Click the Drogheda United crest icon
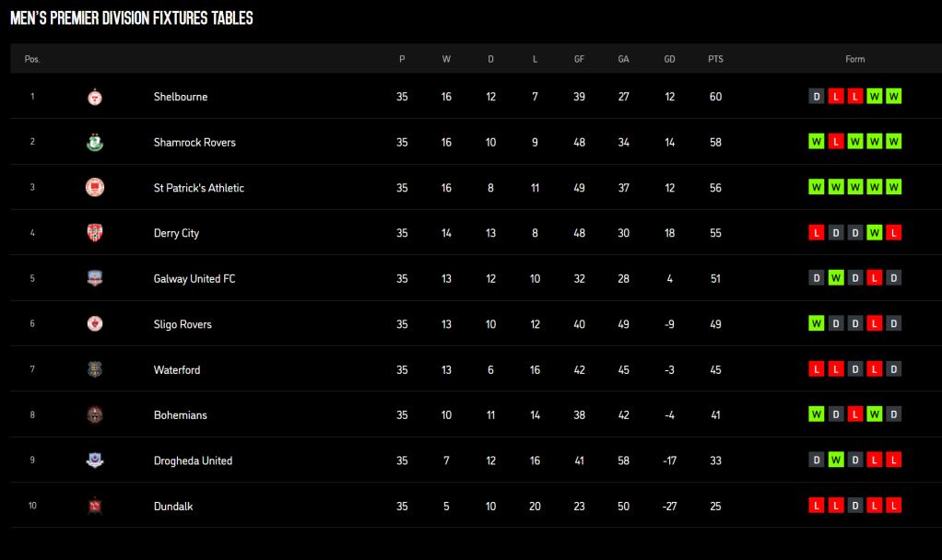 pyautogui.click(x=94, y=461)
